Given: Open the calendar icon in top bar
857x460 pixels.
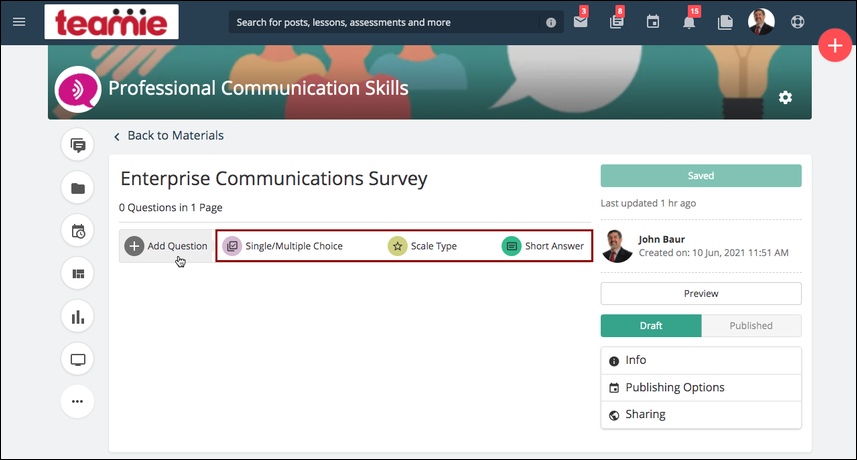Looking at the screenshot, I should tap(653, 22).
